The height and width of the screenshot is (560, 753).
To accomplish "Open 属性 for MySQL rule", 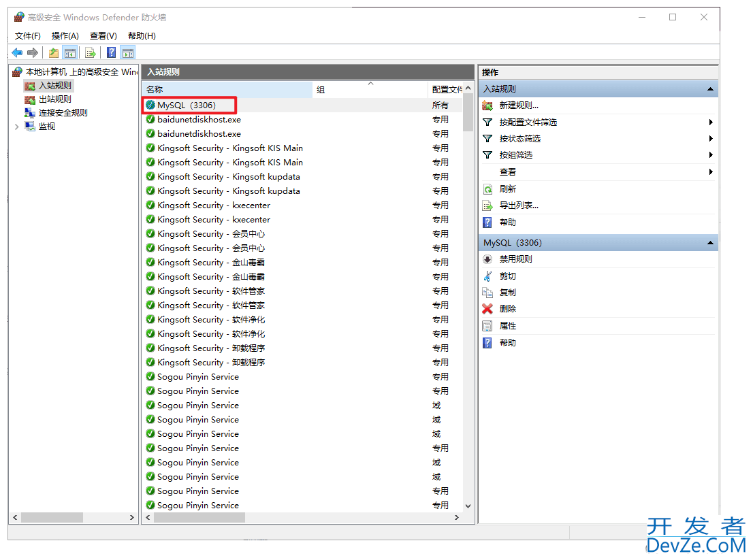I will [x=508, y=326].
